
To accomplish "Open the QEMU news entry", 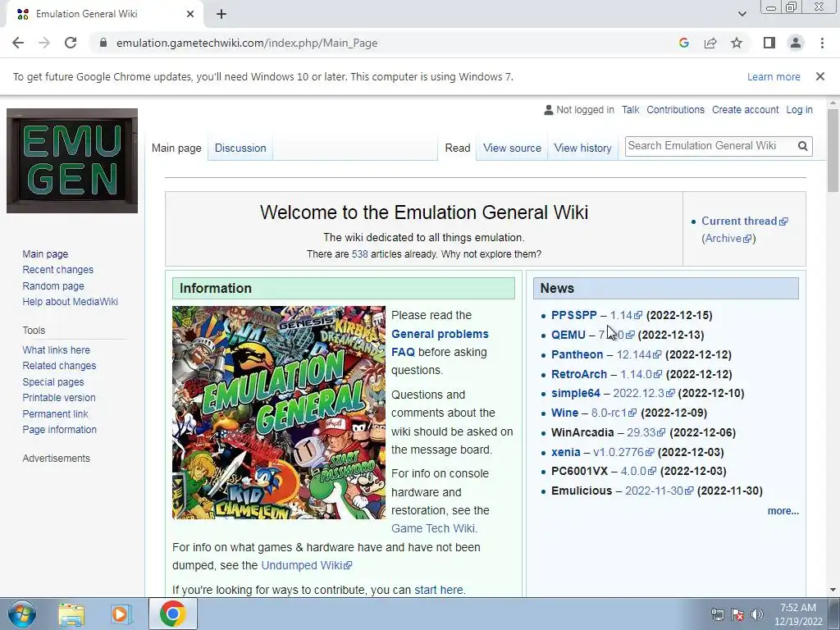I will [568, 335].
